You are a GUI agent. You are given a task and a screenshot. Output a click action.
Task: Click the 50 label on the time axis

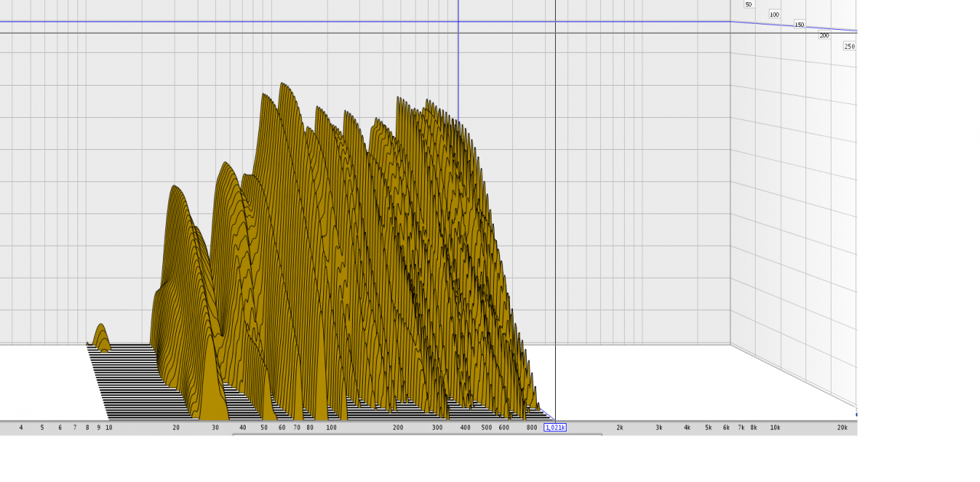tap(749, 5)
